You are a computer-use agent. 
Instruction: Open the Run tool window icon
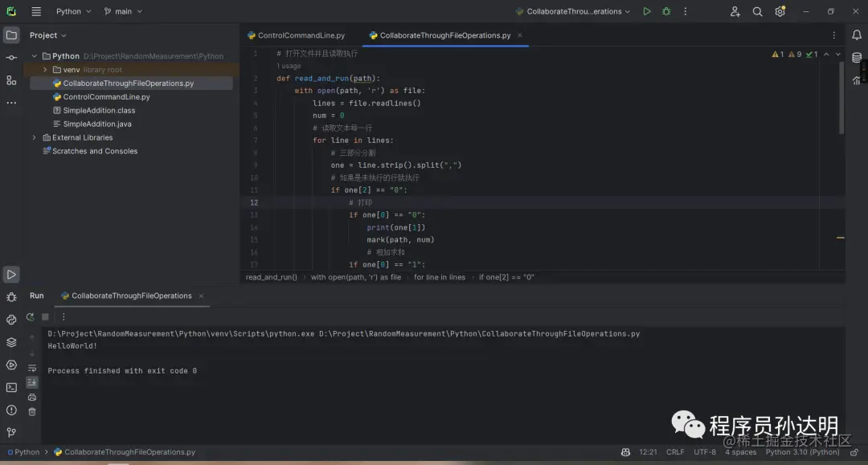(x=11, y=275)
